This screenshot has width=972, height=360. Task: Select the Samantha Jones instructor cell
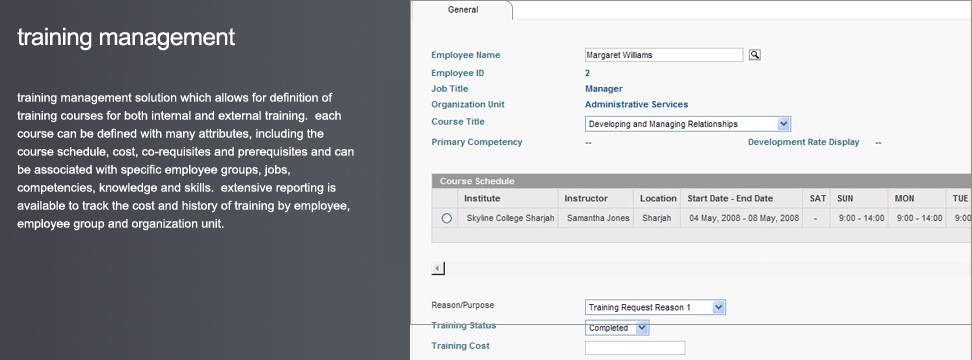598,218
